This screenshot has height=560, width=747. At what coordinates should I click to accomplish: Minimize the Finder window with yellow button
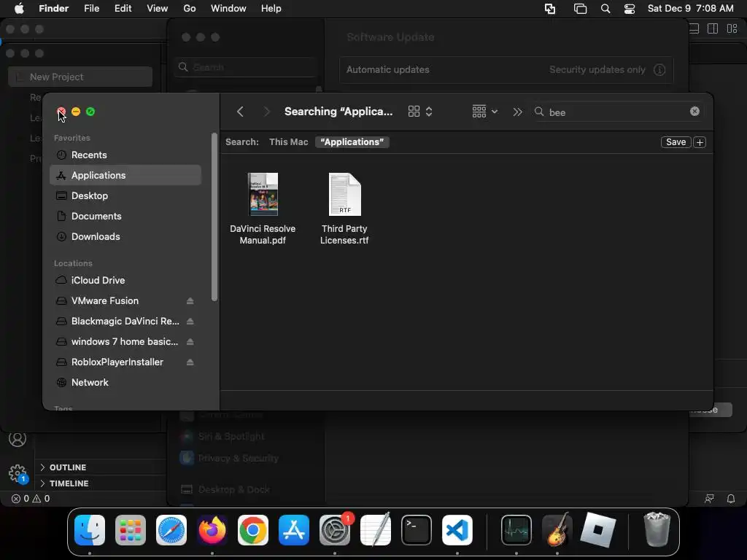(76, 112)
